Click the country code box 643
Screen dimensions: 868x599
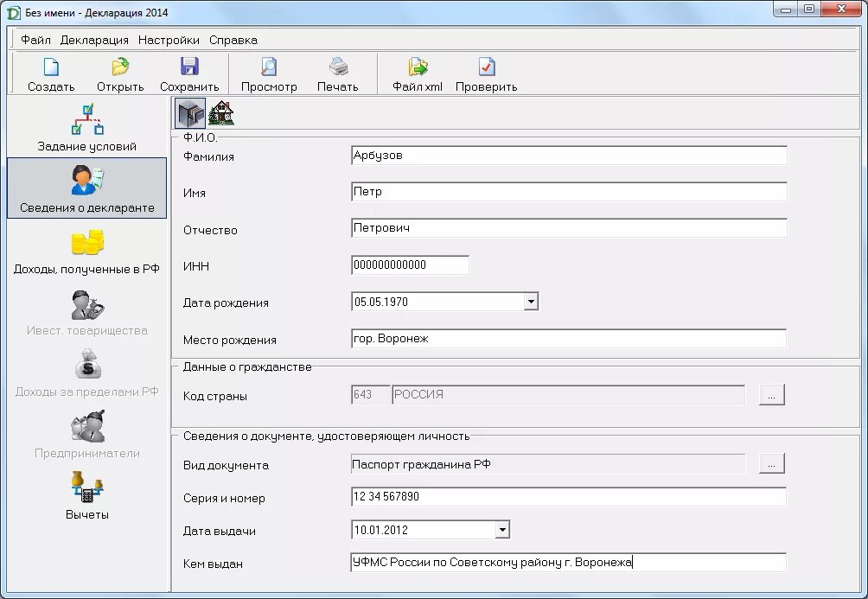[x=370, y=395]
